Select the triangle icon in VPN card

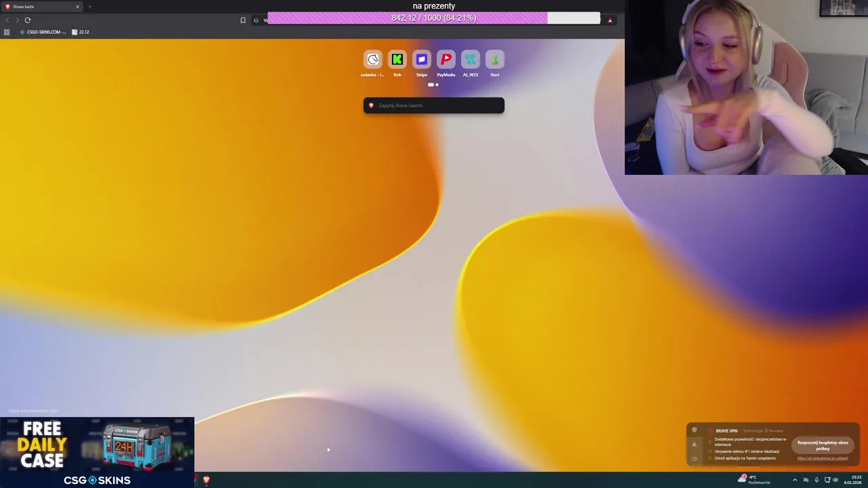click(694, 444)
